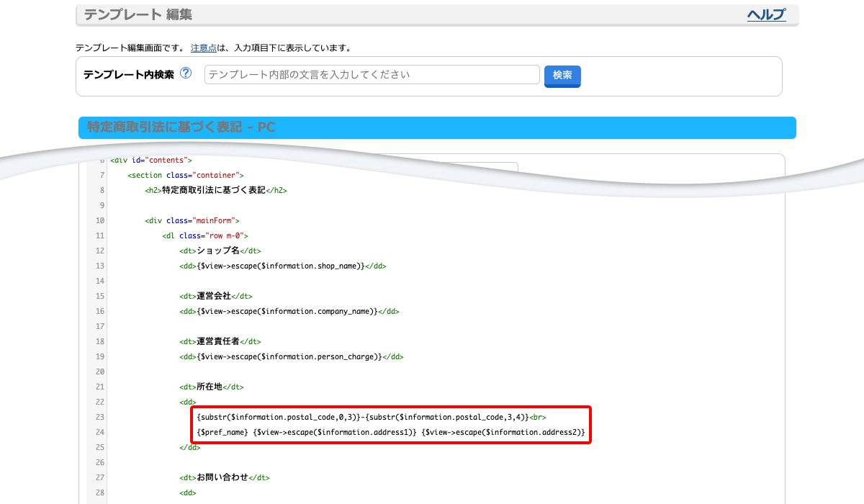
Task: Click the 検索 search button
Action: click(562, 76)
